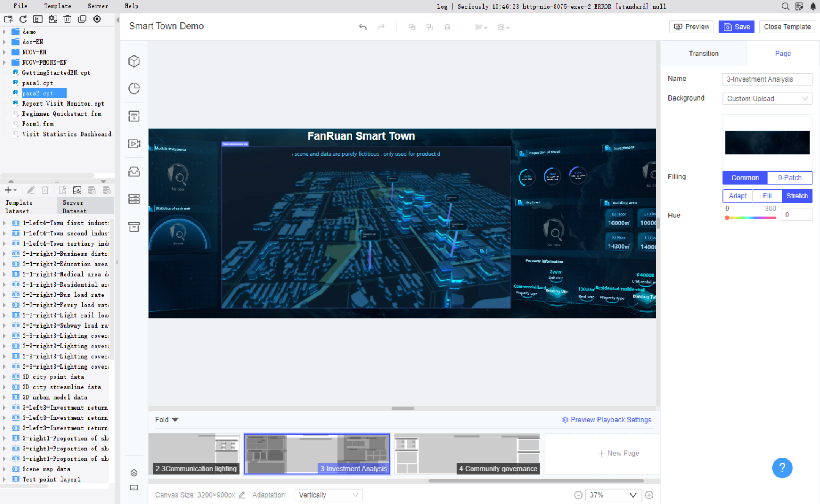Open the Log link in top bar
820x504 pixels.
click(442, 6)
